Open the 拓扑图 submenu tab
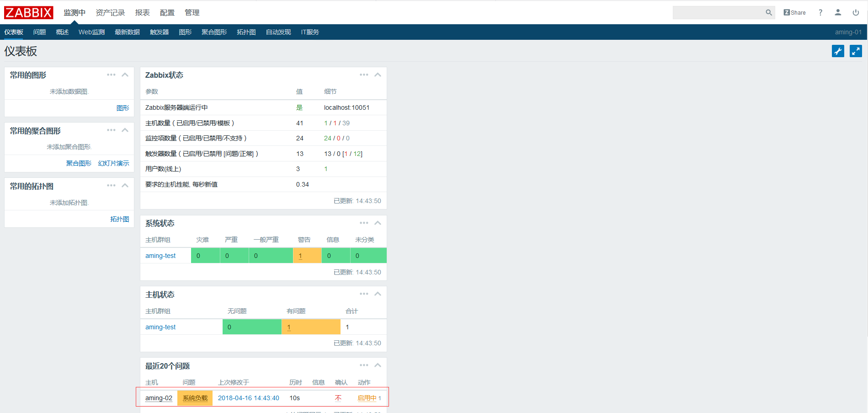 [x=246, y=32]
